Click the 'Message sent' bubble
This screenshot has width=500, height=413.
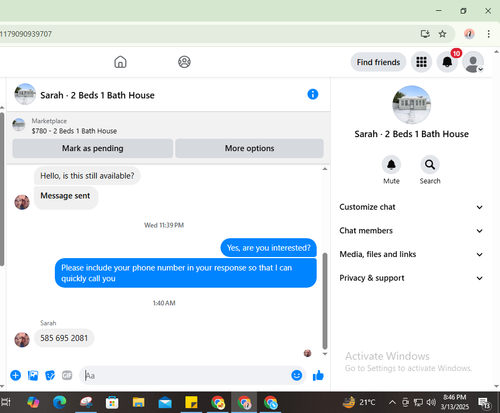click(x=66, y=197)
